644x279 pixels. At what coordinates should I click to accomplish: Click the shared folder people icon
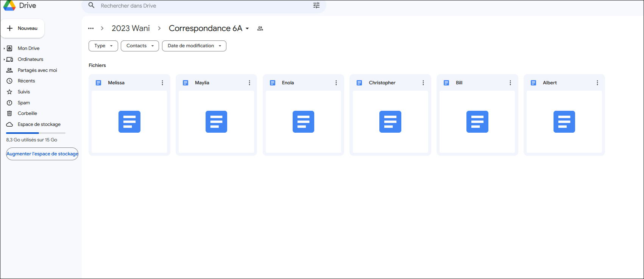tap(260, 28)
